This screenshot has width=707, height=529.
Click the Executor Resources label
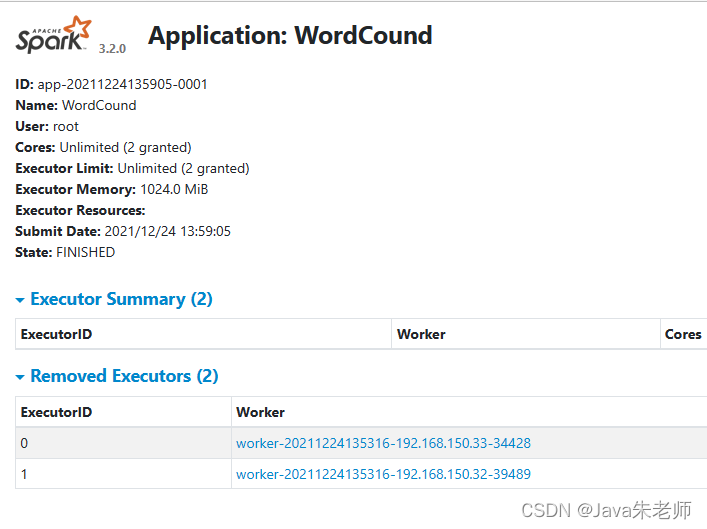[80, 210]
